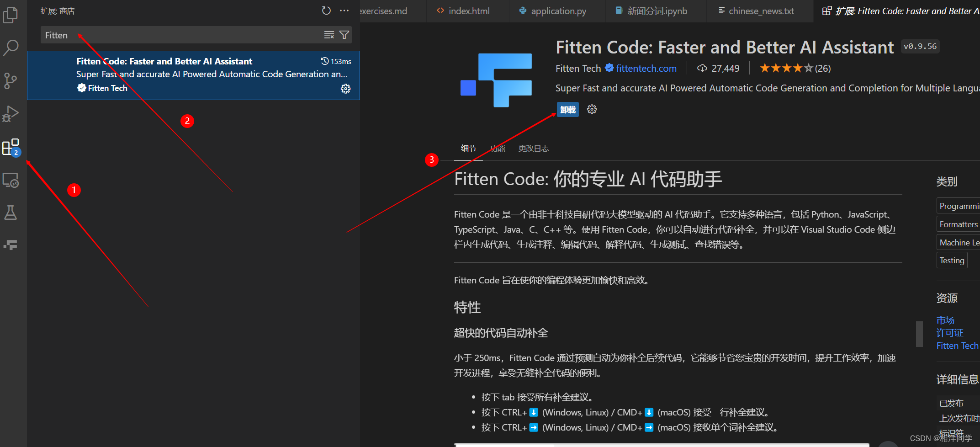This screenshot has width=980, height=447.
Task: Open the Search view in activity bar
Action: coord(11,48)
